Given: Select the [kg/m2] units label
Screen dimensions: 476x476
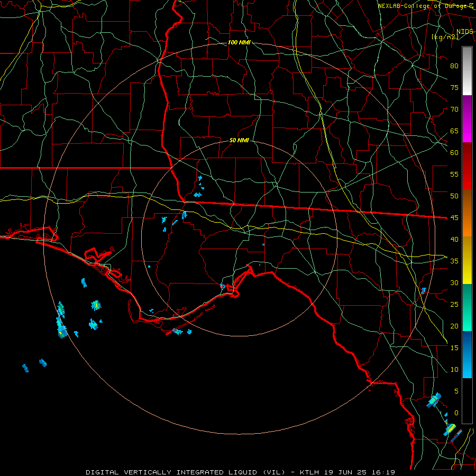Looking at the screenshot, I should [x=445, y=37].
